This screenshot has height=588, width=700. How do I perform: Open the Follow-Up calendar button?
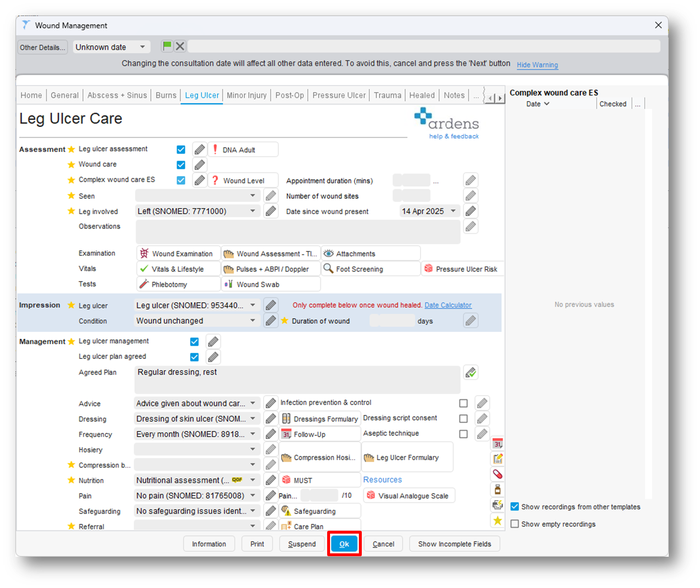coord(320,434)
